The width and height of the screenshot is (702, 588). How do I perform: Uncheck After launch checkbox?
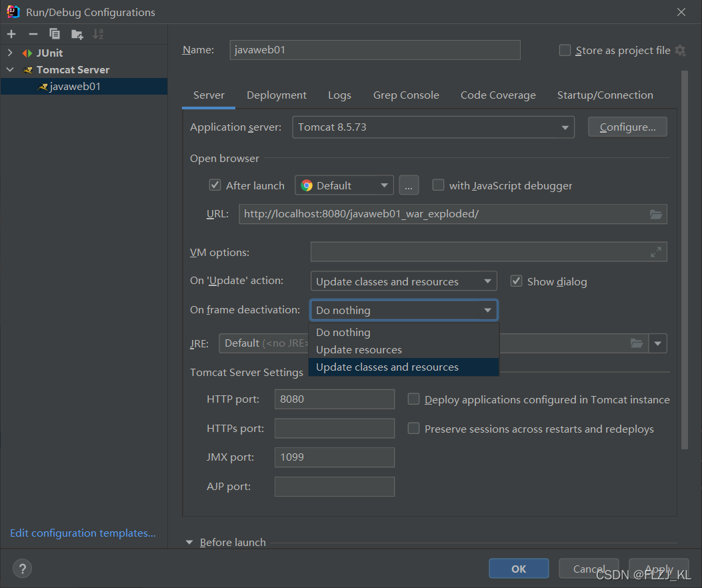[215, 185]
